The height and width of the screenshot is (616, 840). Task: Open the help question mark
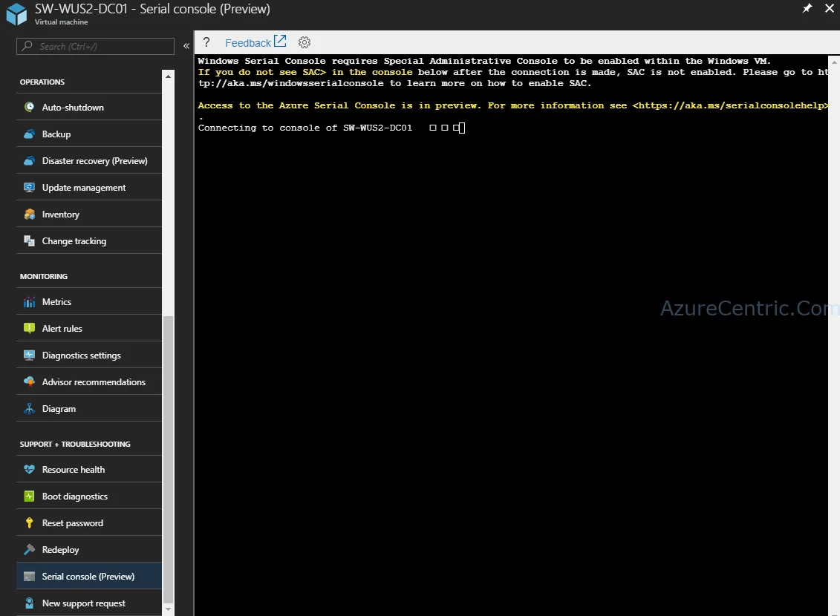pos(206,42)
